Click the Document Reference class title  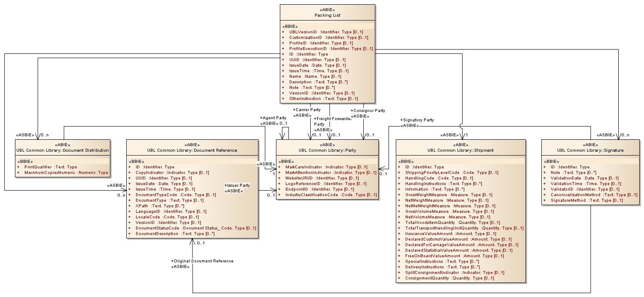coord(192,150)
